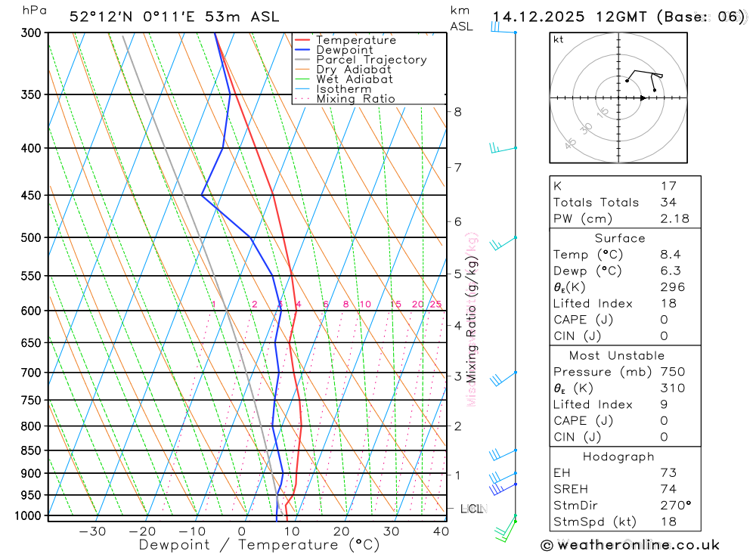Click the 'Most Unstable' section heading
756x554 pixels.
click(617, 356)
